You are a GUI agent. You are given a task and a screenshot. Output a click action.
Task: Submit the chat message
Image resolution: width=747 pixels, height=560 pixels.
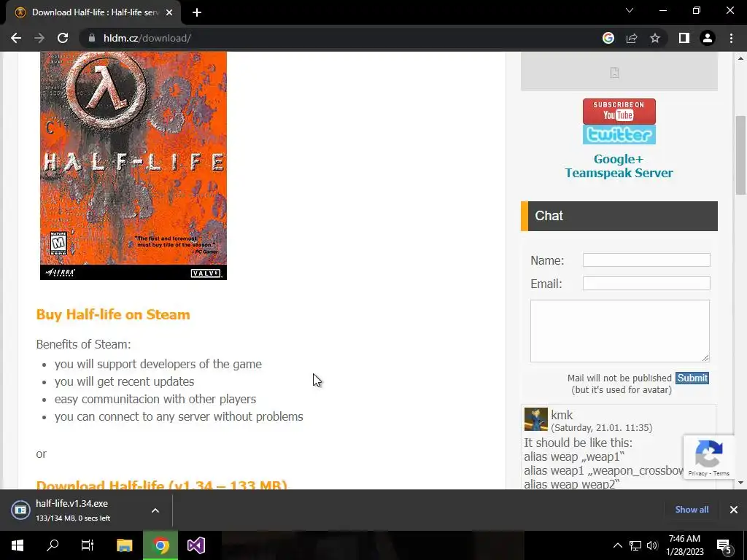[692, 378]
